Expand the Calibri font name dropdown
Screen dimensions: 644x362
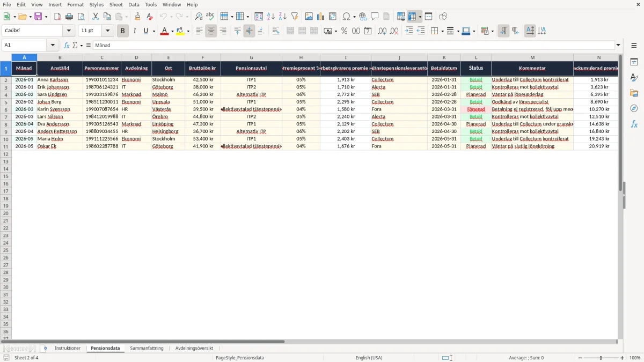pos(69,31)
